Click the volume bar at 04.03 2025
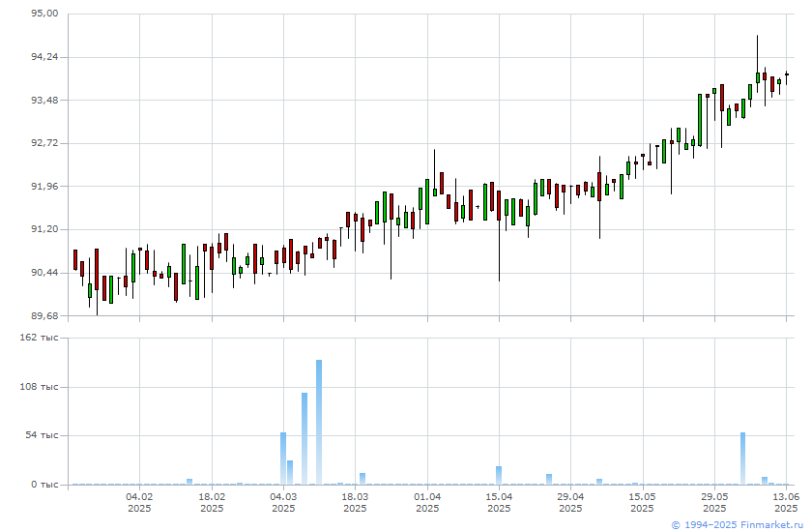This screenshot has width=812, height=532. coord(283,458)
